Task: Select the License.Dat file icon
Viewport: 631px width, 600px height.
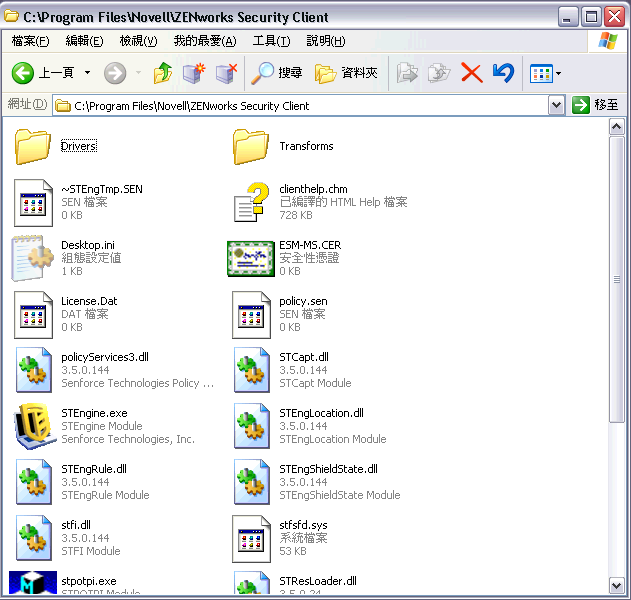Action: tap(33, 315)
